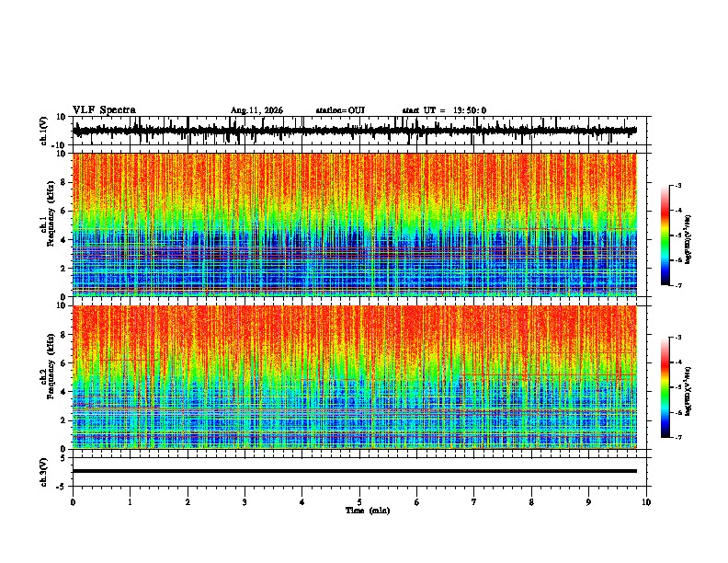Image resolution: width=728 pixels, height=563 pixels.
Task: Click time-axis tick label "6"
Action: click(417, 502)
